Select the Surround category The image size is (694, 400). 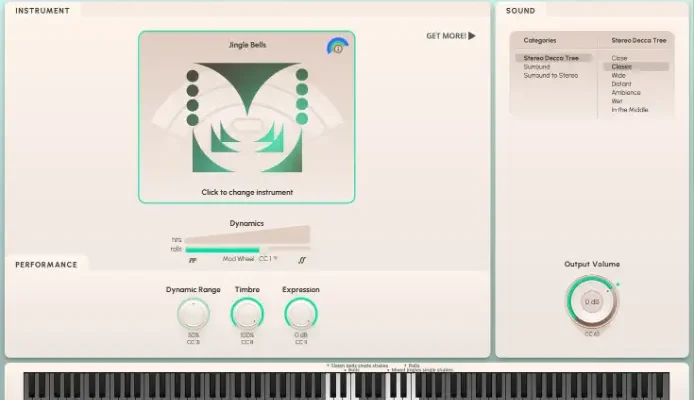(537, 67)
